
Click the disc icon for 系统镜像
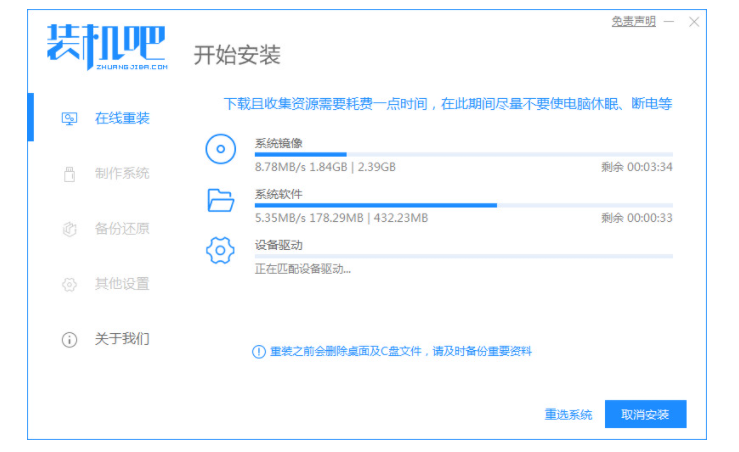click(220, 150)
